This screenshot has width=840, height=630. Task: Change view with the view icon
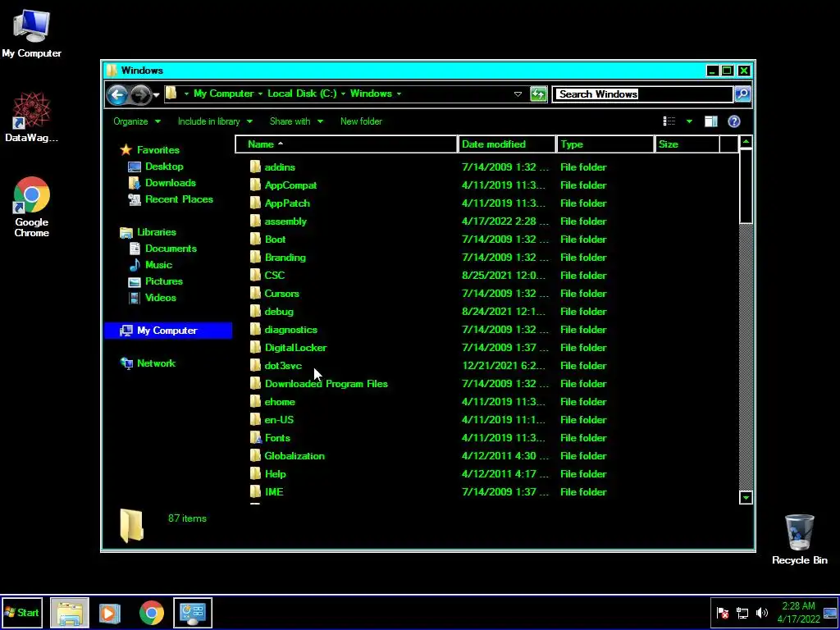pyautogui.click(x=669, y=121)
